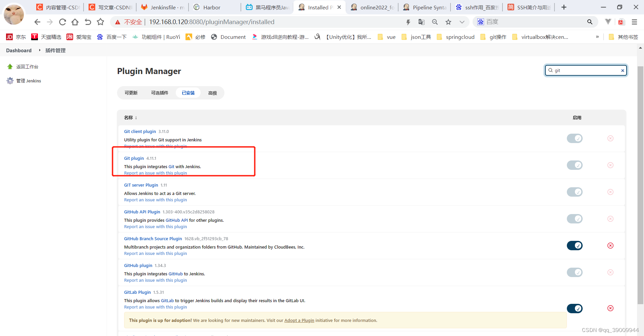Uninstall GitLab Plugin via red X

(x=610, y=308)
